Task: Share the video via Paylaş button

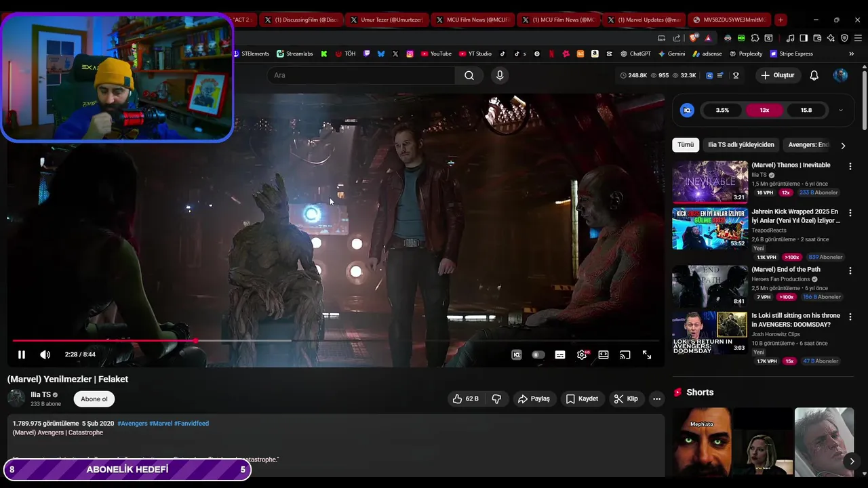Action: click(534, 399)
